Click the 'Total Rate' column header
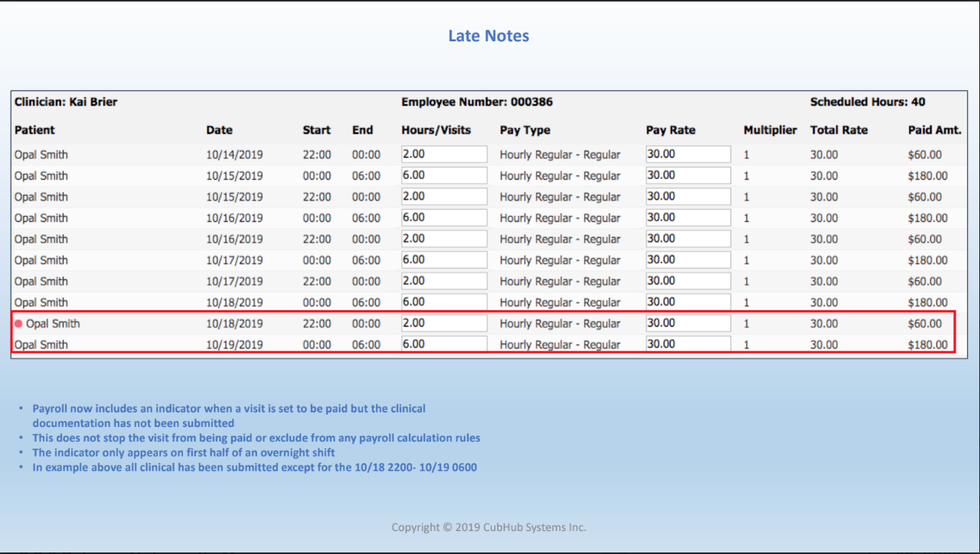980x554 pixels. [x=839, y=130]
